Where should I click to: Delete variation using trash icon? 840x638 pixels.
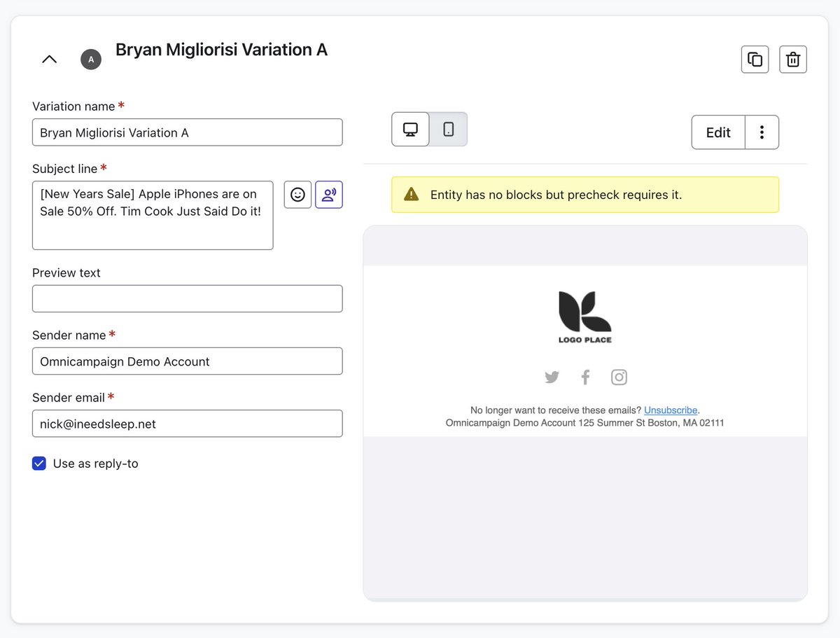click(x=793, y=60)
